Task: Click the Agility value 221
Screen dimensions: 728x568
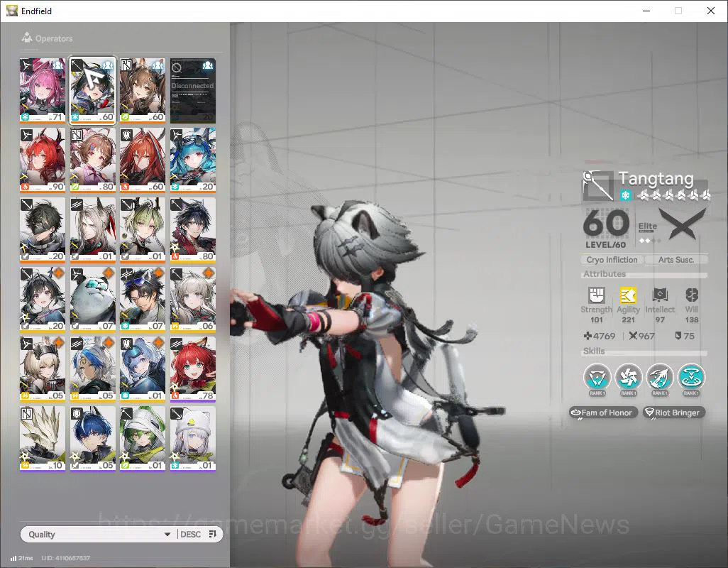Action: tap(628, 319)
